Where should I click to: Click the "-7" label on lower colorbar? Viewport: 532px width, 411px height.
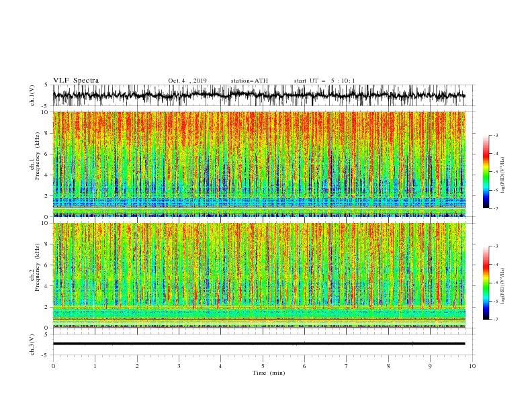(x=496, y=320)
